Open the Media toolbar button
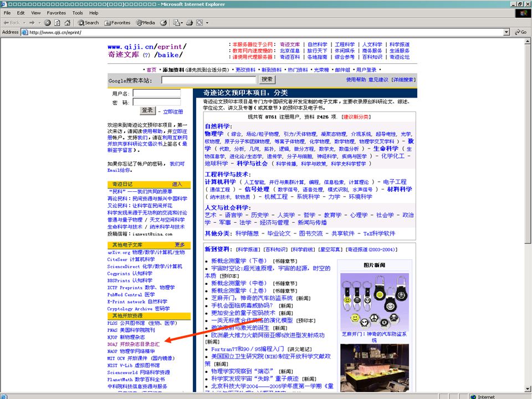This screenshot has height=399, width=532. point(146,23)
